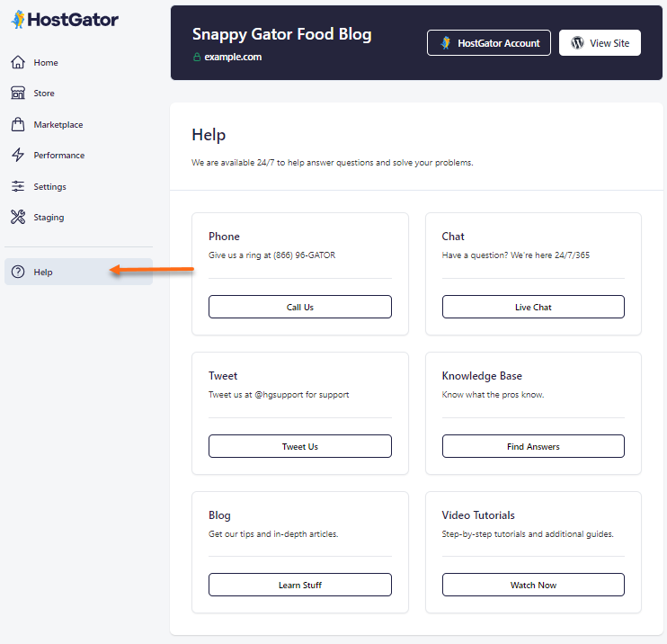Viewport: 667px width, 644px height.
Task: Click the Store storefront icon
Action: pyautogui.click(x=18, y=93)
